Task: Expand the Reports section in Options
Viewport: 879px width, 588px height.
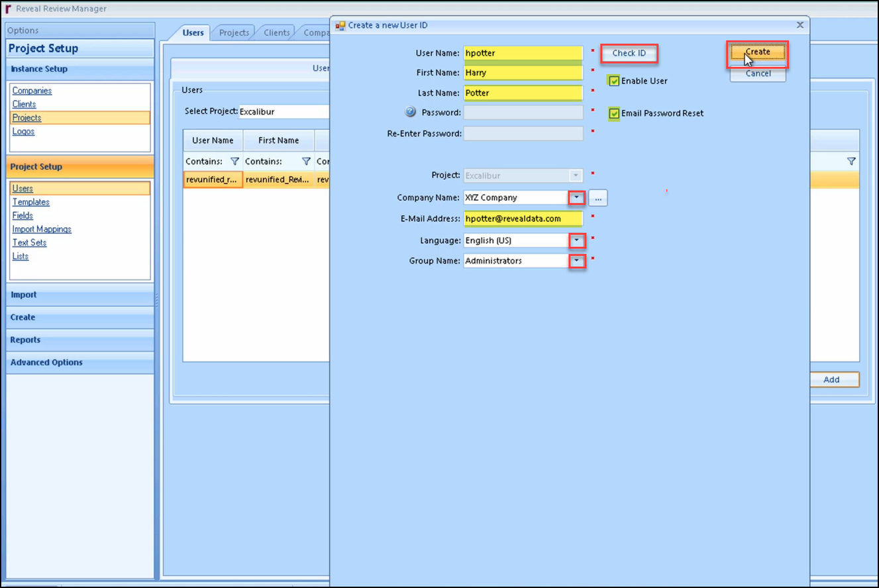Action: tap(80, 340)
